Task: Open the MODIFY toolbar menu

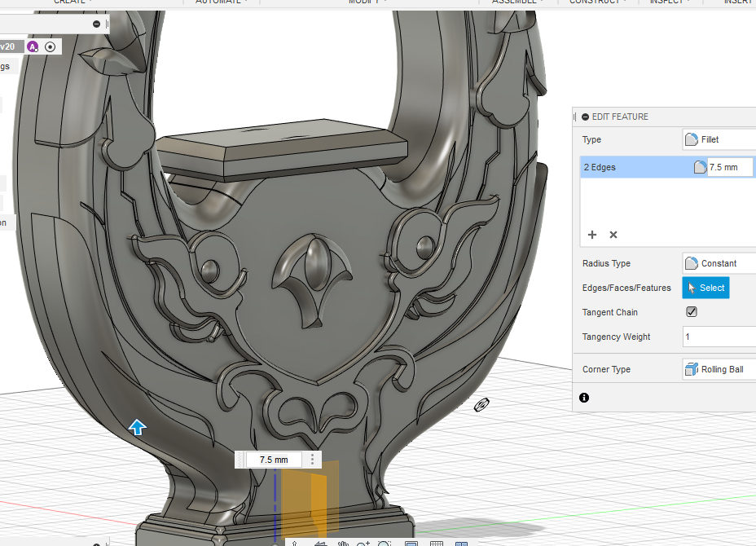Action: (x=367, y=2)
